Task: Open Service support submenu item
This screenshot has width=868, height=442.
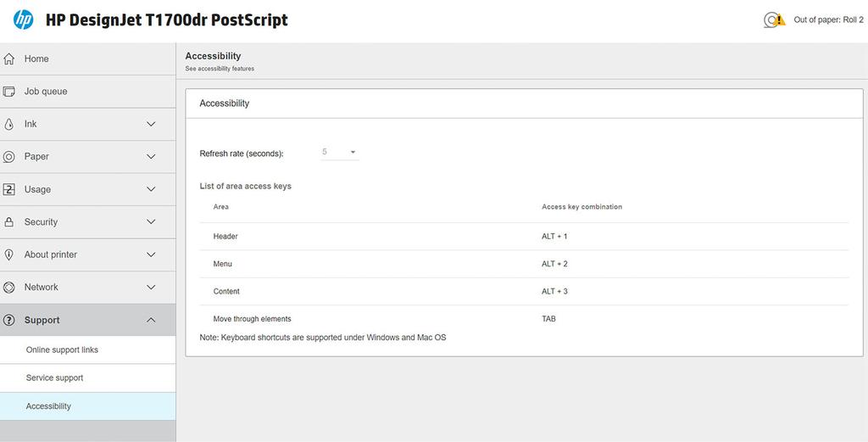Action: pos(87,378)
